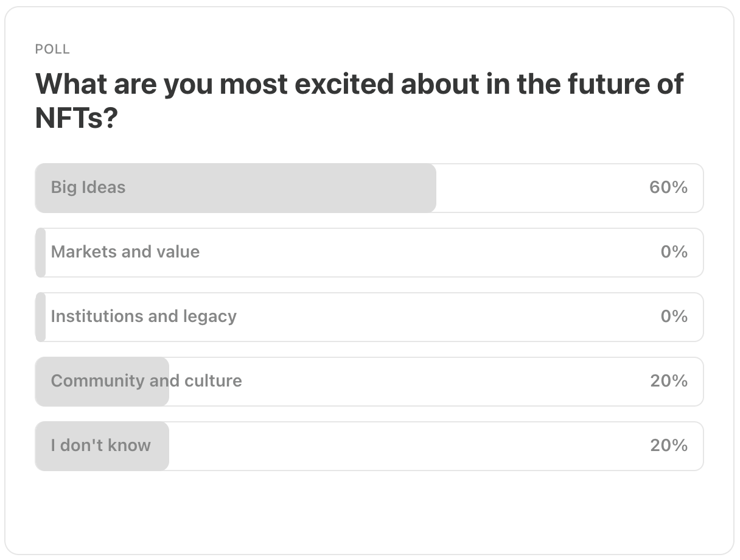The image size is (740, 560).
Task: Click the POLL label above the question
Action: click(52, 49)
